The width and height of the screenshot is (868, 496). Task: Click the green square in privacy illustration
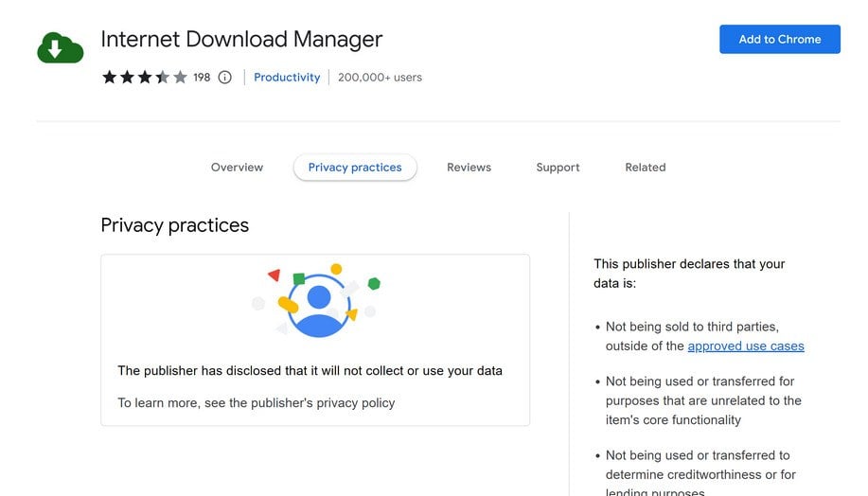299,278
